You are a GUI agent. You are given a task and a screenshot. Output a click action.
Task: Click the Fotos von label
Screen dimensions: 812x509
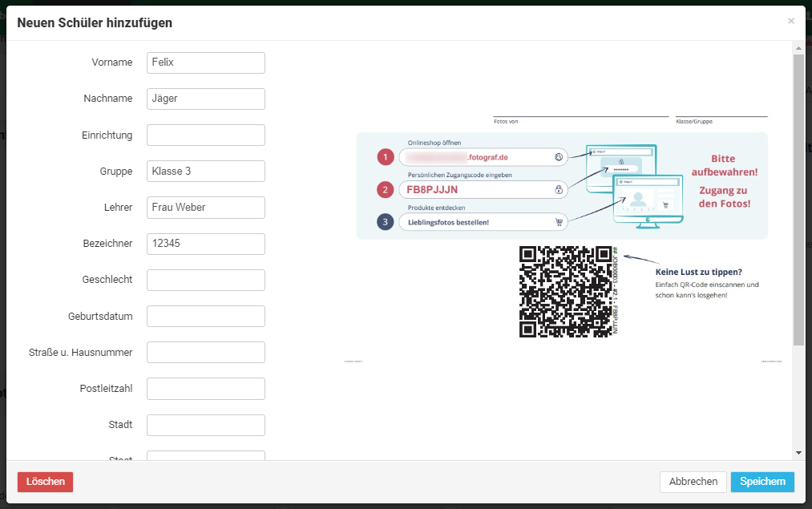pyautogui.click(x=506, y=122)
